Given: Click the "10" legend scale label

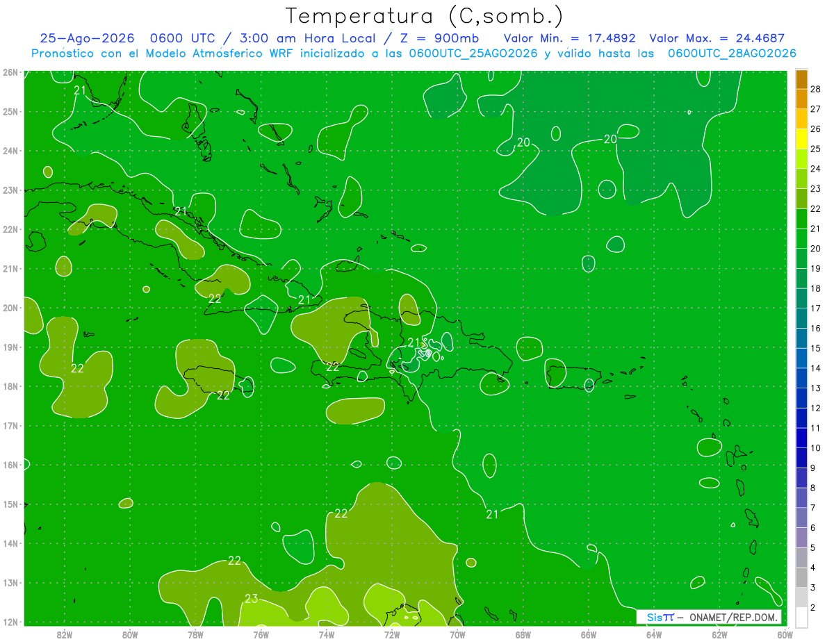Looking at the screenshot, I should (x=815, y=448).
